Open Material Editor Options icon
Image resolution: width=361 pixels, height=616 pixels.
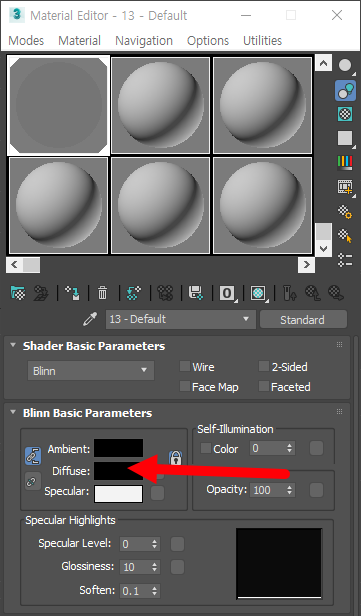click(x=345, y=211)
